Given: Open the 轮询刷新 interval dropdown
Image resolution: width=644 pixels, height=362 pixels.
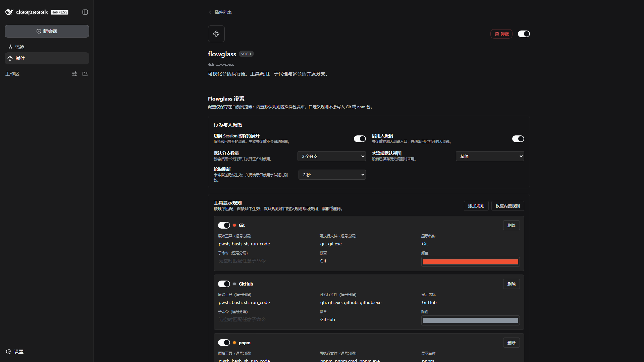Looking at the screenshot, I should 332,175.
